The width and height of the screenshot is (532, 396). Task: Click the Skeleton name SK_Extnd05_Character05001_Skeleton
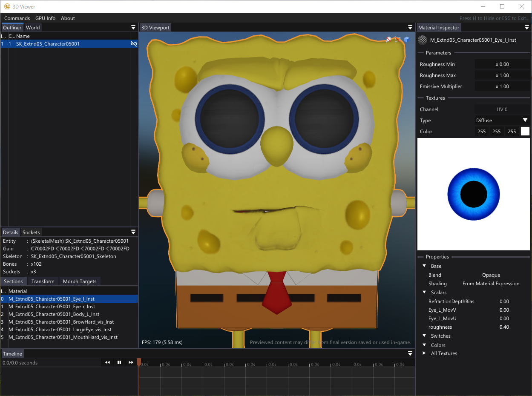pos(73,256)
